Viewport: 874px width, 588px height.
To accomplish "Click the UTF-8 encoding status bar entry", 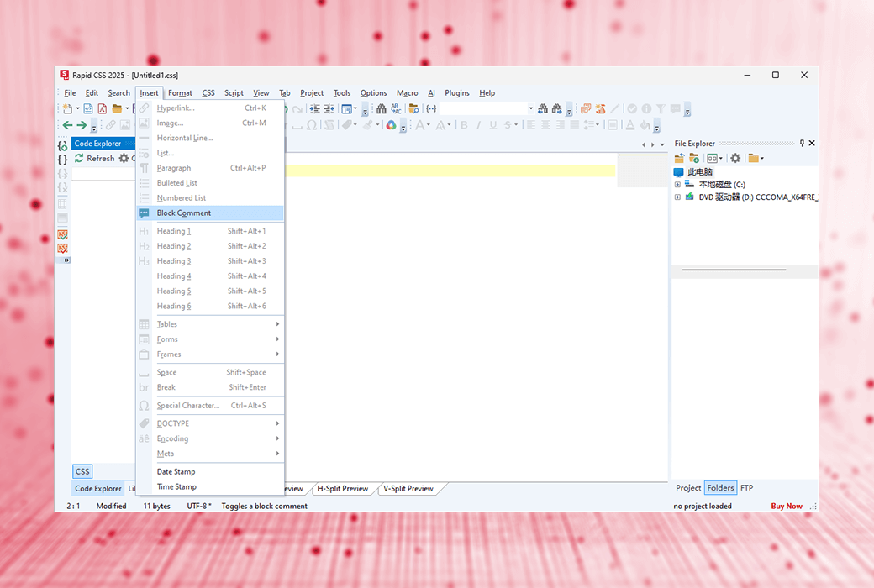I will 199,506.
